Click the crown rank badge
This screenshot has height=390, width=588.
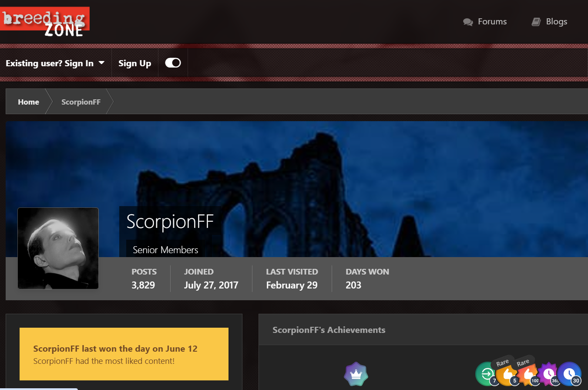pos(356,374)
